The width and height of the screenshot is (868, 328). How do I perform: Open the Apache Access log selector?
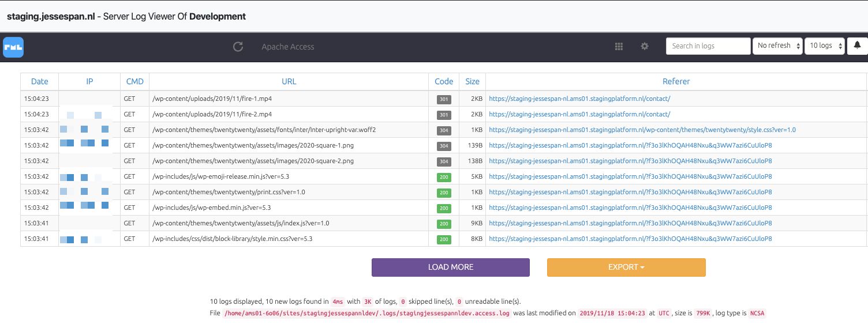(x=288, y=47)
